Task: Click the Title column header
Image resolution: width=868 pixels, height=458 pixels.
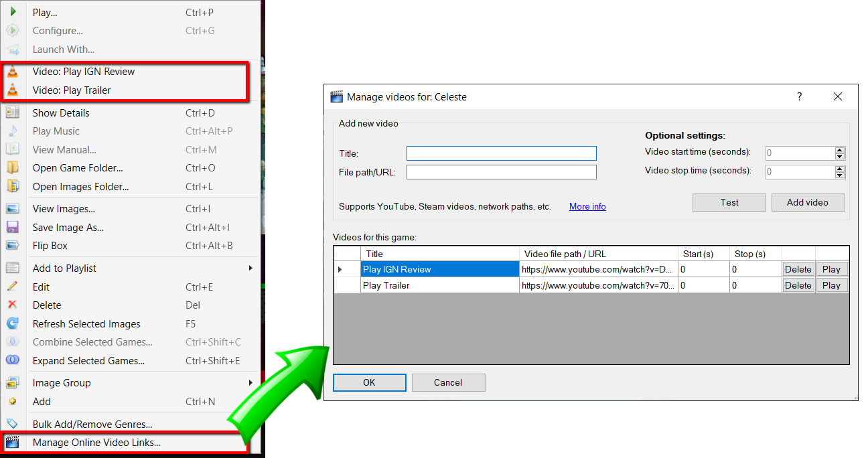Action: click(440, 254)
